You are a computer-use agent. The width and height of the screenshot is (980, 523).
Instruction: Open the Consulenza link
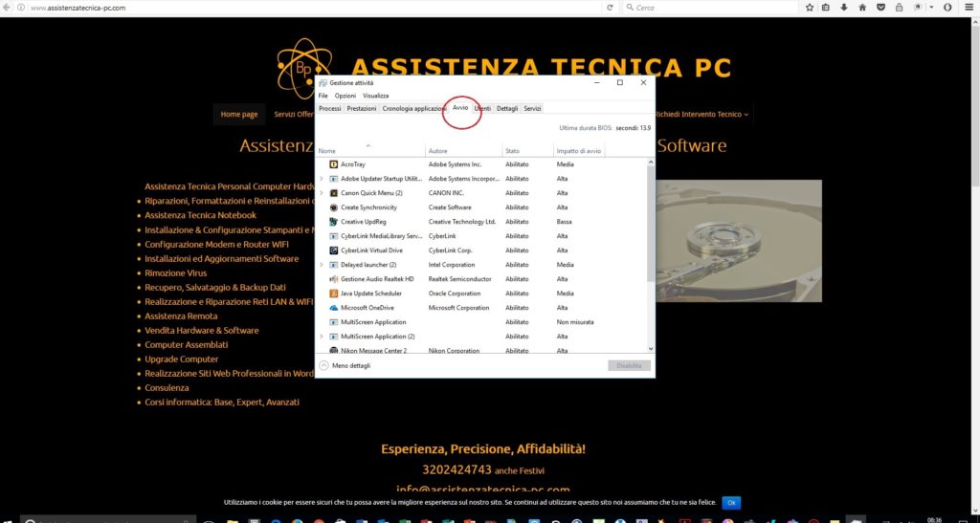pyautogui.click(x=167, y=387)
